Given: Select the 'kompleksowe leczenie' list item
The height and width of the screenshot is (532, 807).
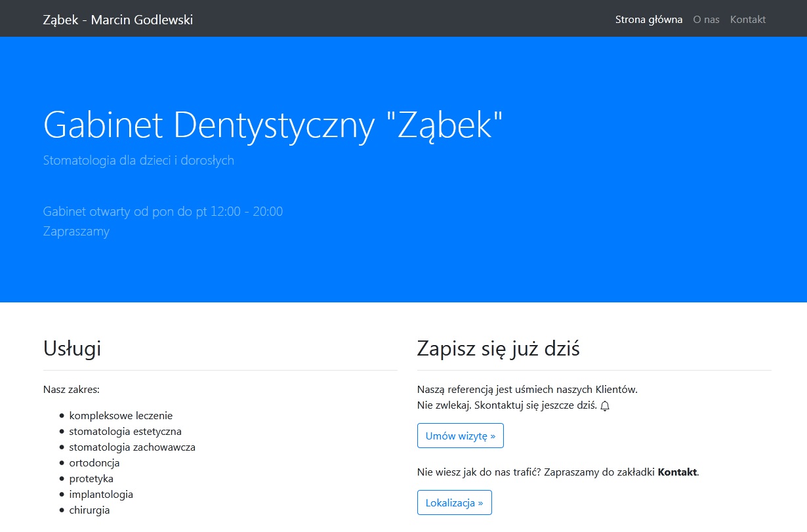Looking at the screenshot, I should tap(121, 416).
